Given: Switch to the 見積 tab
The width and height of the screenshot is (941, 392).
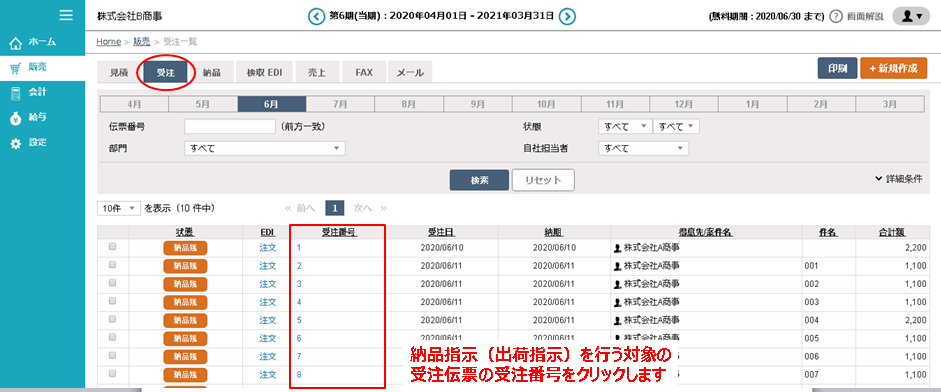Looking at the screenshot, I should click(x=119, y=72).
